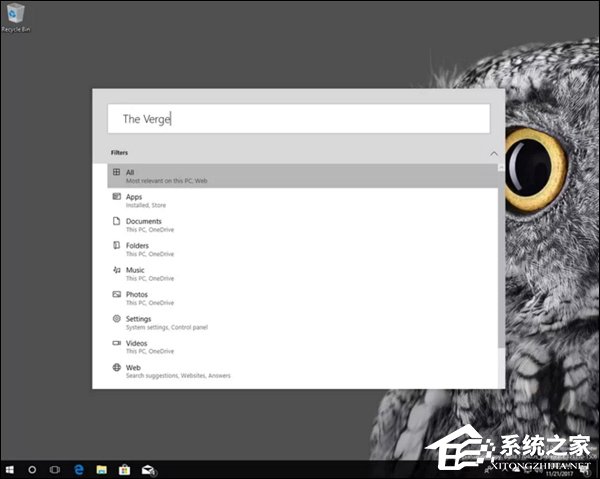Choose the Apps filter
Viewport: 600px width, 479px height.
click(x=302, y=200)
